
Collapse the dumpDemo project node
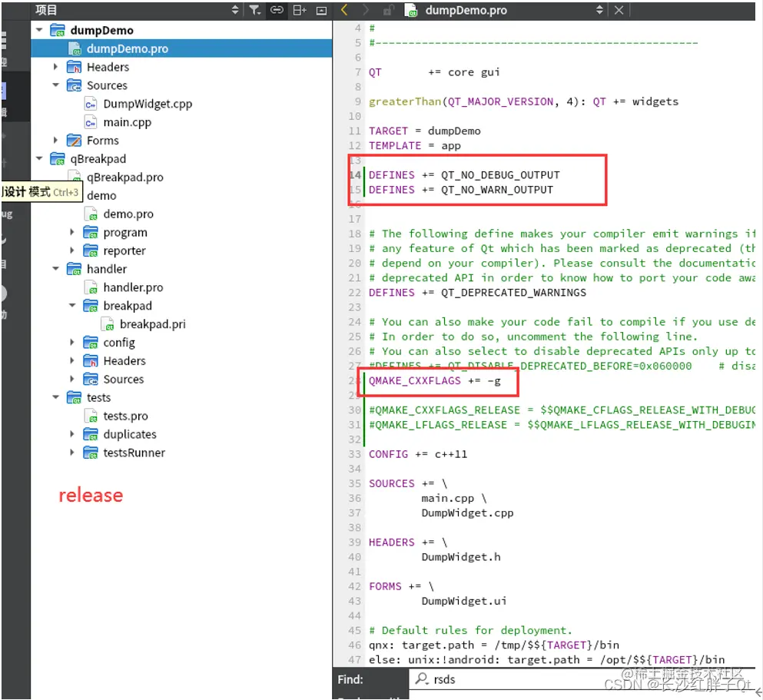[x=39, y=30]
